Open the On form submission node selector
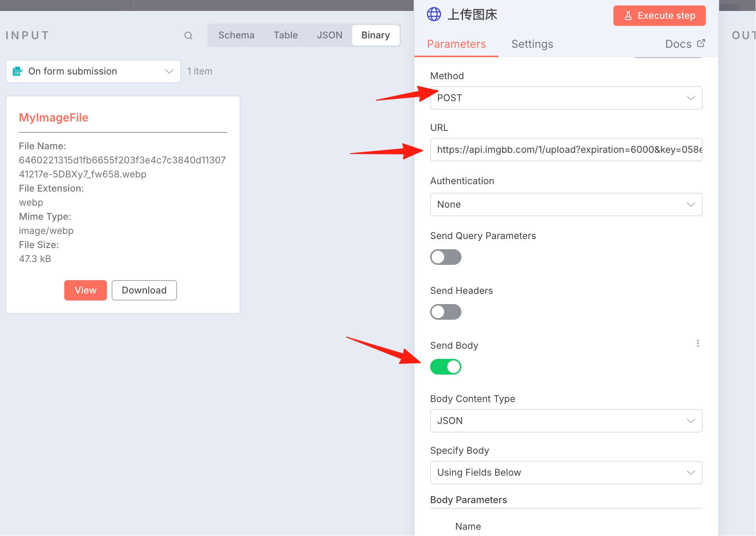756x536 pixels. click(x=93, y=71)
